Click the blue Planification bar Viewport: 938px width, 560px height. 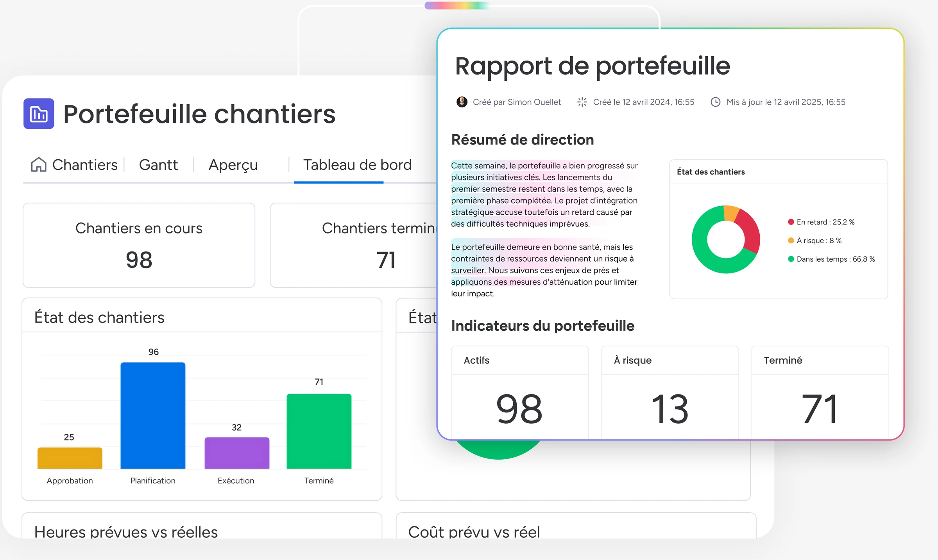(x=153, y=416)
